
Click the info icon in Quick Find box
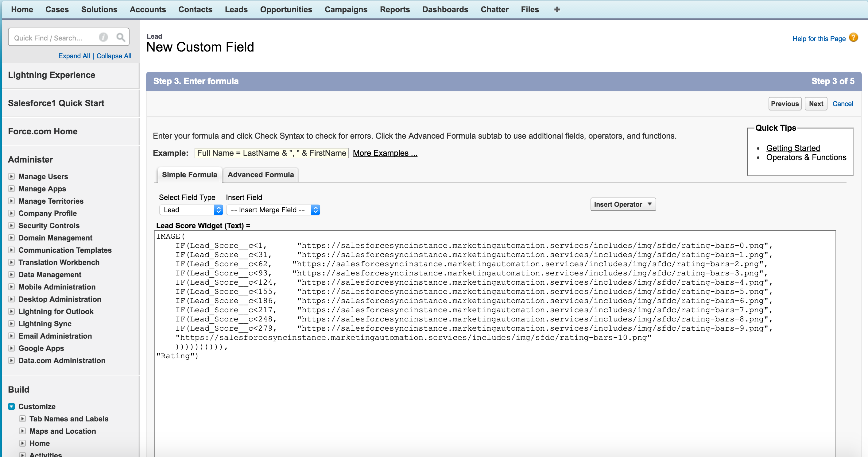click(x=103, y=37)
